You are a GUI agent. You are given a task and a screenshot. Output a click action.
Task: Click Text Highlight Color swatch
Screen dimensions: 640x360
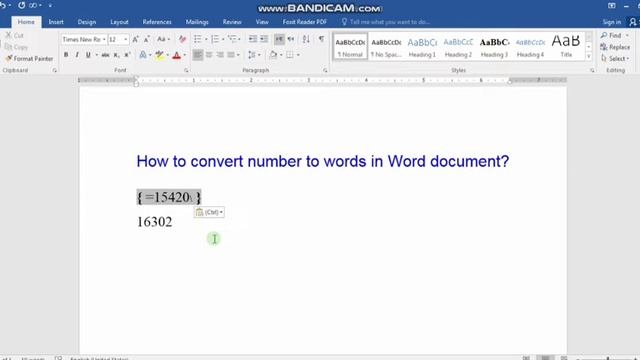coord(159,55)
